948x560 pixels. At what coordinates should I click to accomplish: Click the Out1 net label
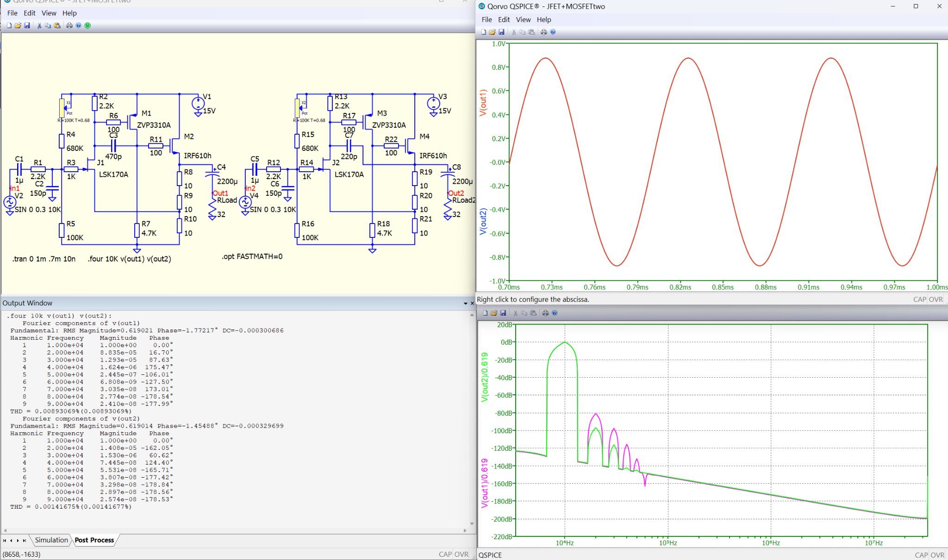tap(220, 193)
